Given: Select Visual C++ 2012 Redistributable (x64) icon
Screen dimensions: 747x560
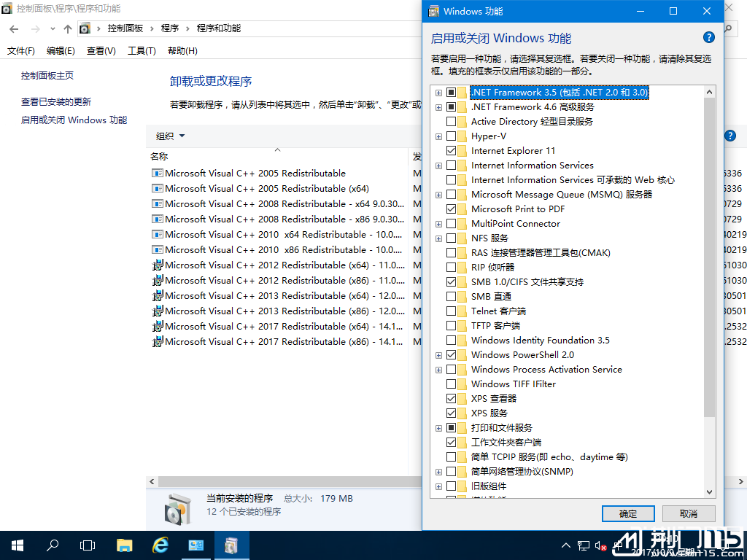Looking at the screenshot, I should point(158,265).
